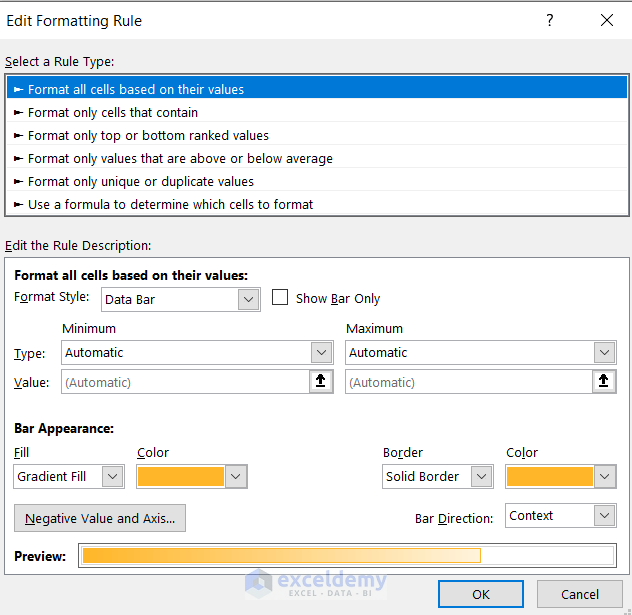632x615 pixels.
Task: Click the Help question mark icon
Action: pyautogui.click(x=549, y=20)
